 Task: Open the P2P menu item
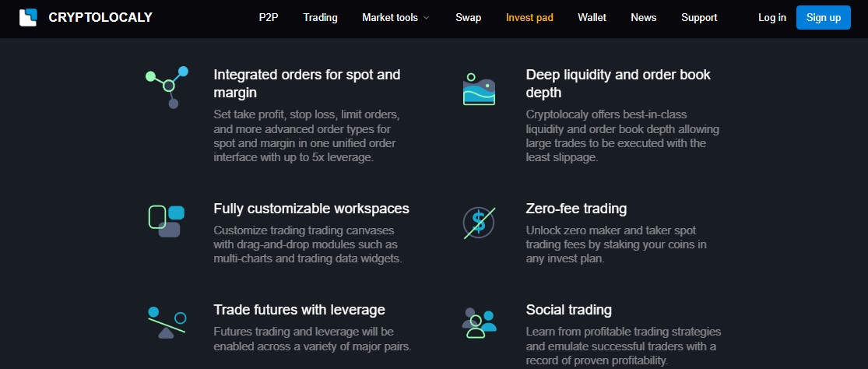pyautogui.click(x=269, y=17)
